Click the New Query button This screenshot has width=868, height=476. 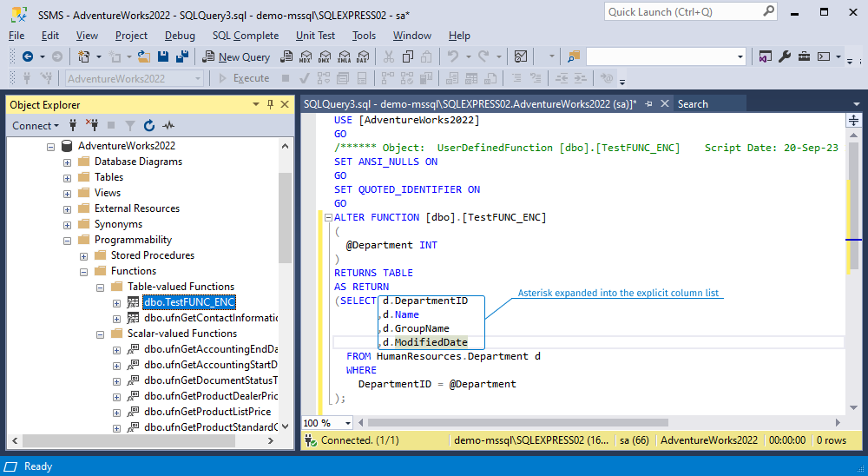coord(236,56)
